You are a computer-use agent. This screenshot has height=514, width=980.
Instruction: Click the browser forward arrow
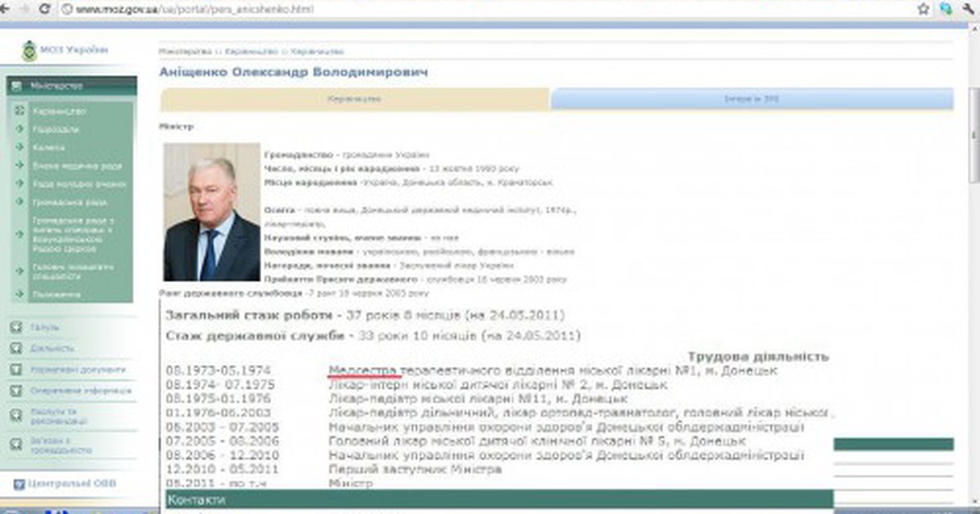26,9
